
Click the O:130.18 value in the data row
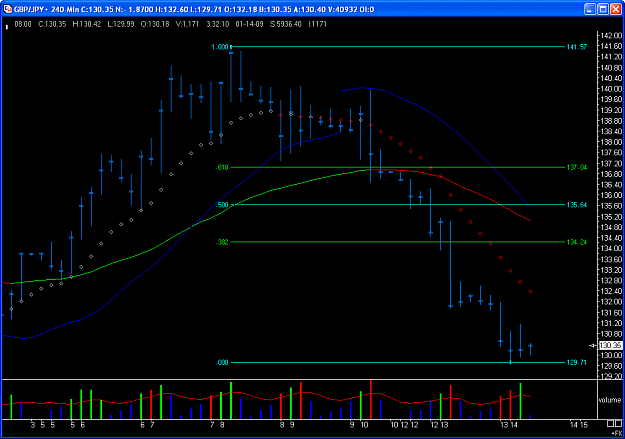tap(155, 24)
